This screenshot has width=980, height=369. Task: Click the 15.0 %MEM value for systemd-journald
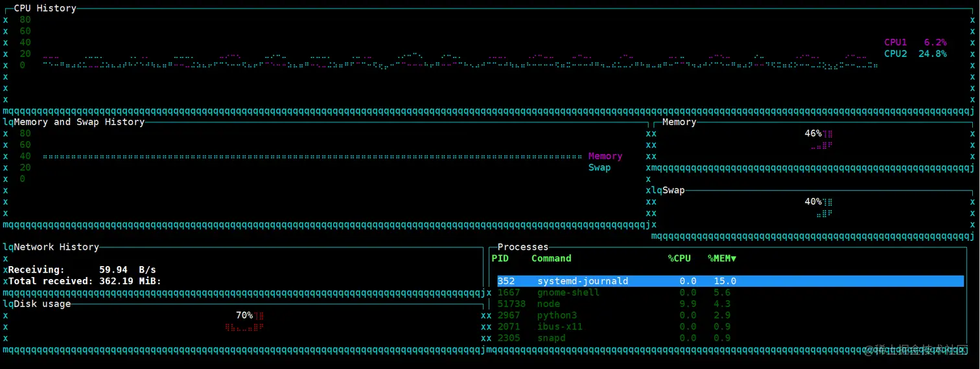[725, 281]
